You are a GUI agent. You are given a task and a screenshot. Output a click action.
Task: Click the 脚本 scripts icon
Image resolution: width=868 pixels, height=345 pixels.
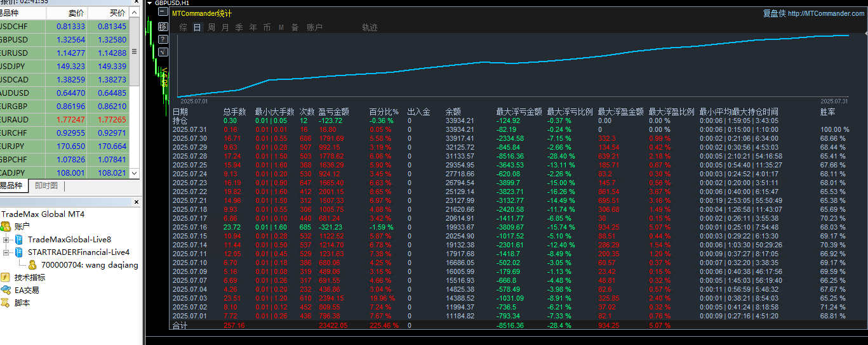pos(6,303)
